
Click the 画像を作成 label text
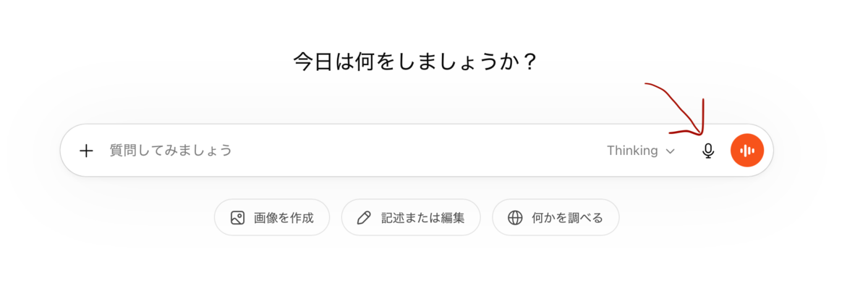coord(284,217)
